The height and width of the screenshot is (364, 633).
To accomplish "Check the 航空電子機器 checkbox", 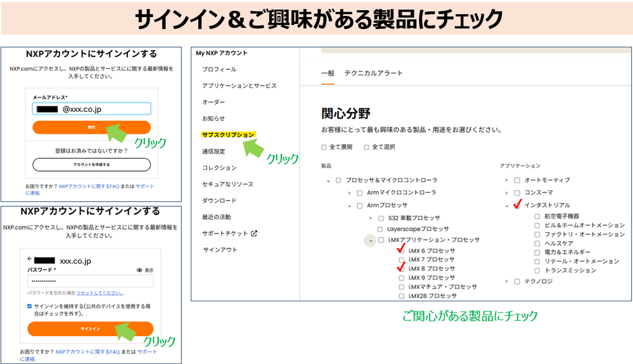I will pyautogui.click(x=537, y=217).
